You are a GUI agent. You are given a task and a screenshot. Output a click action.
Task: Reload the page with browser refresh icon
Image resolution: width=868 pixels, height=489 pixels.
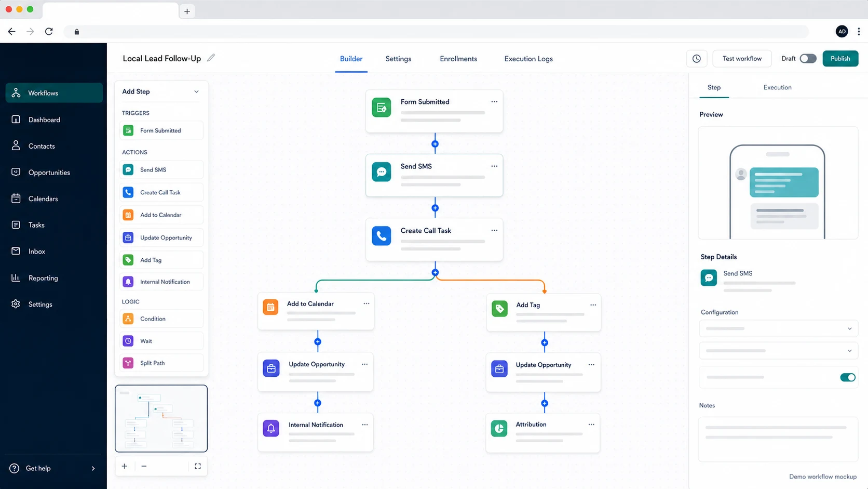coord(49,32)
